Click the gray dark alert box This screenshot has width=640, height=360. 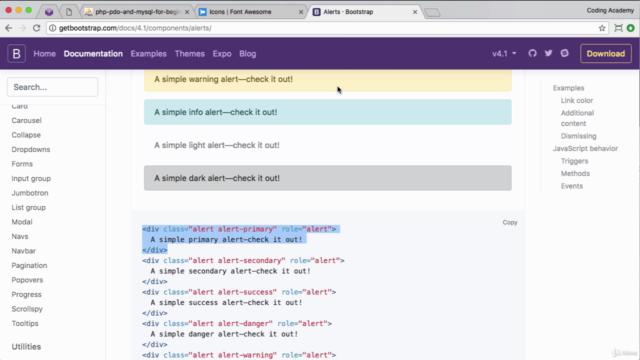(328, 178)
